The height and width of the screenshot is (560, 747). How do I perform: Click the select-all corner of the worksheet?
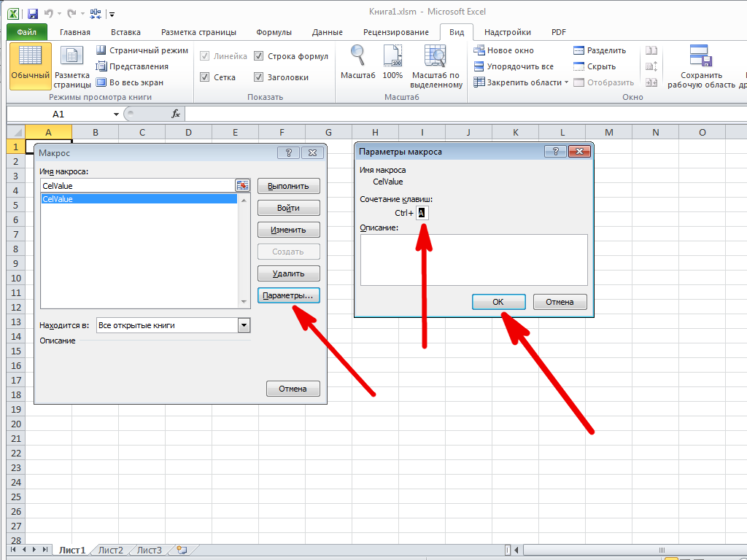(16, 132)
